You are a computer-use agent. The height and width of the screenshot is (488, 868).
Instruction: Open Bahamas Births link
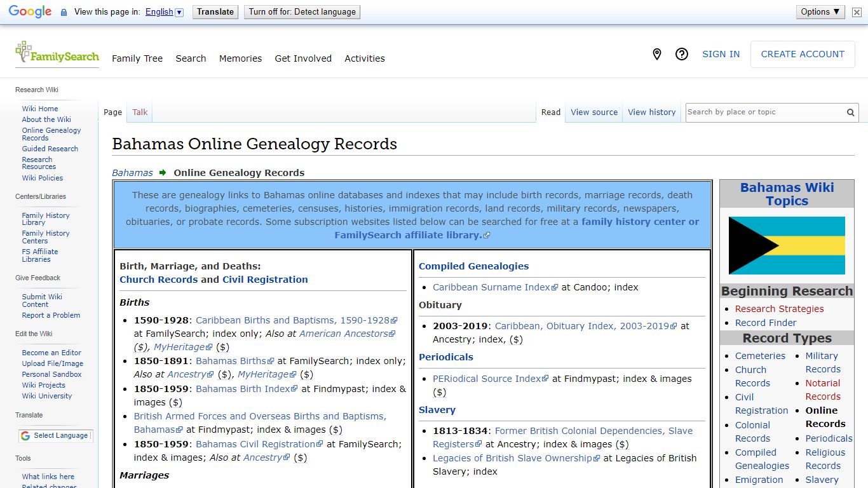coord(234,361)
